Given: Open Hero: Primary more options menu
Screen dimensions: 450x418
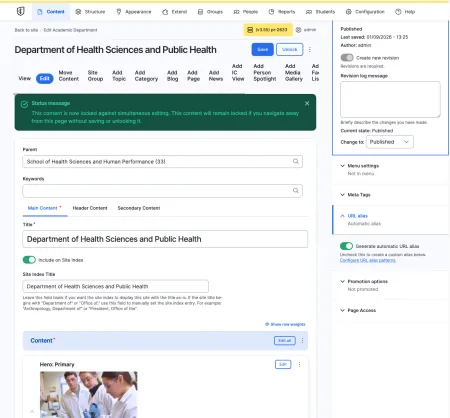Looking at the screenshot, I should pos(299,364).
